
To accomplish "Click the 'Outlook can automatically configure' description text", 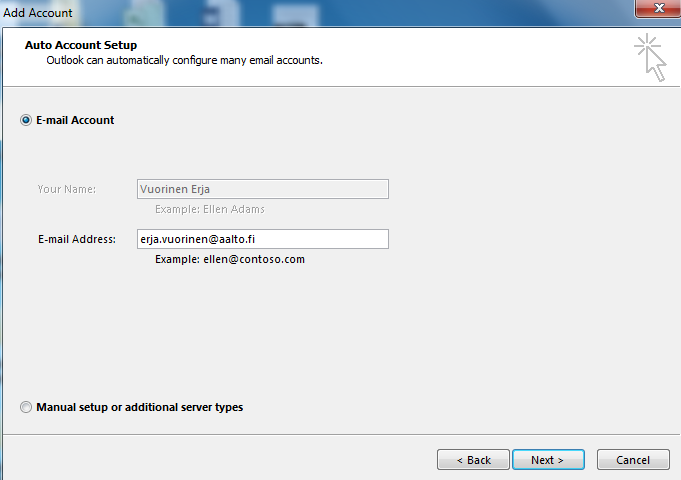I will [x=184, y=61].
